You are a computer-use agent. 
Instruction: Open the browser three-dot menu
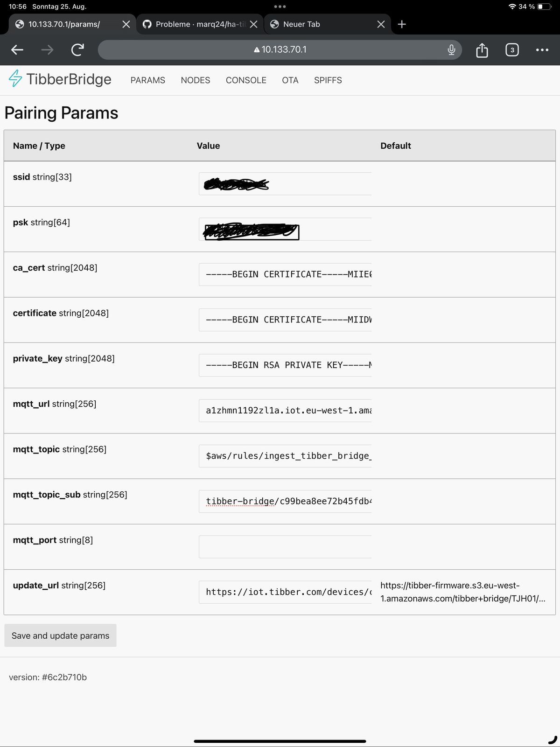(x=542, y=50)
